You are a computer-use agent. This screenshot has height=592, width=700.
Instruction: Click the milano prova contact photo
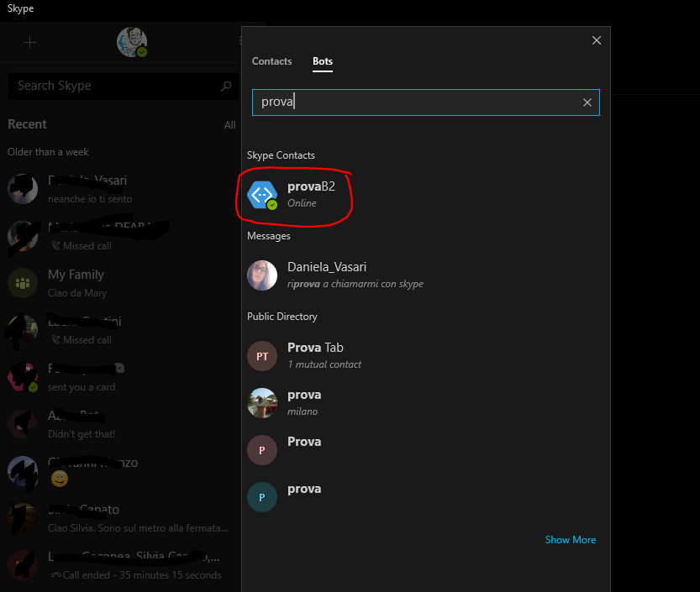coord(262,403)
